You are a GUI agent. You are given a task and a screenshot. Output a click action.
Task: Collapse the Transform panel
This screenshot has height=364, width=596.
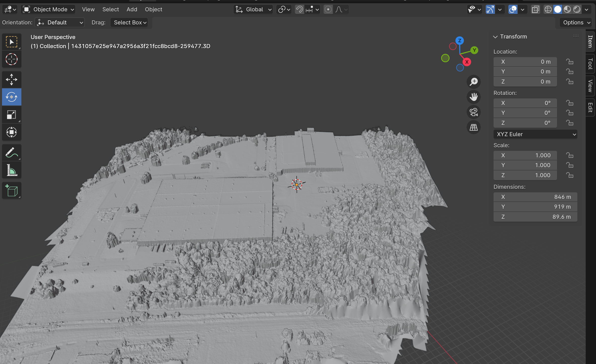click(x=495, y=37)
